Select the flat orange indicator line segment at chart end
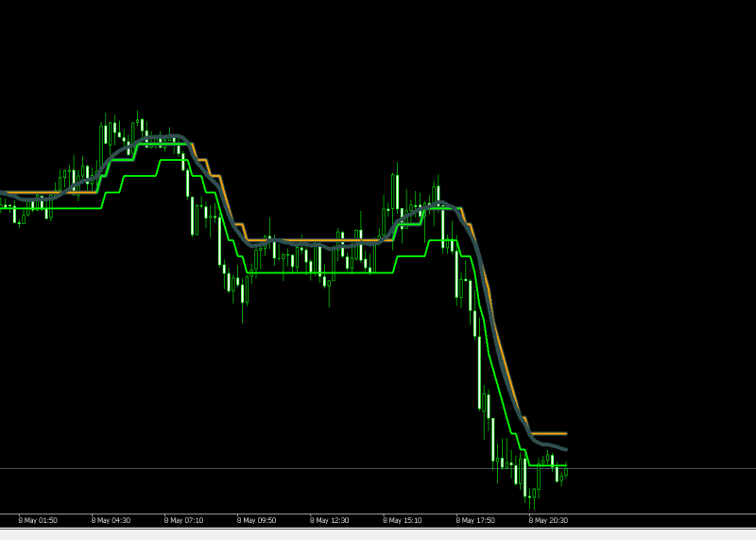The height and width of the screenshot is (540, 756). (x=547, y=433)
